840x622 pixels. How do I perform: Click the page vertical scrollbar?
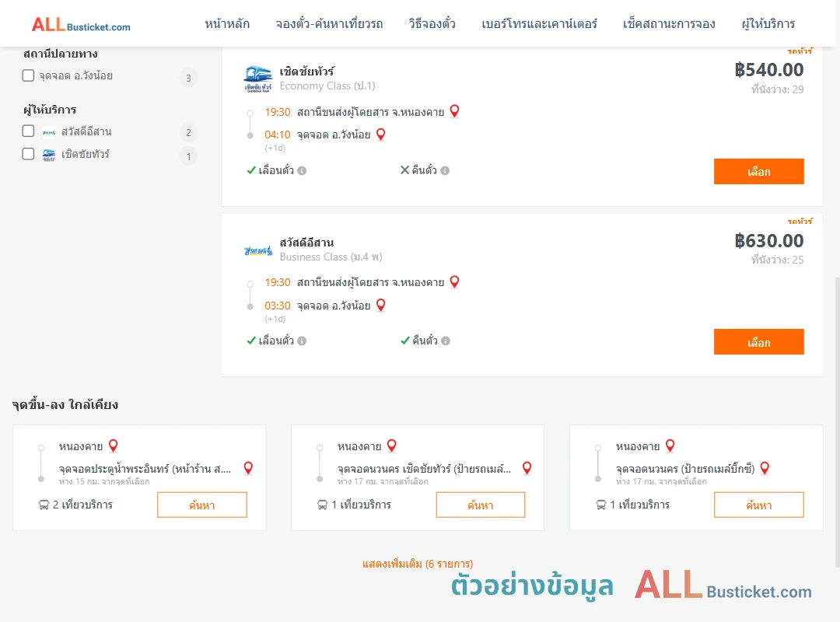point(837,421)
